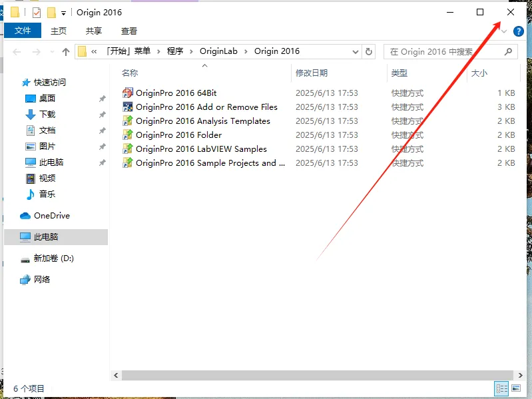This screenshot has width=532, height=399.
Task: Go back with the left arrow button
Action: pos(17,51)
